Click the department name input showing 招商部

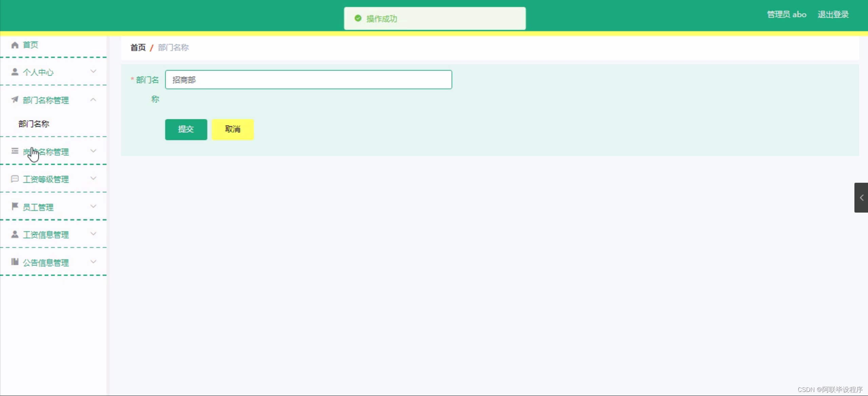pos(308,80)
